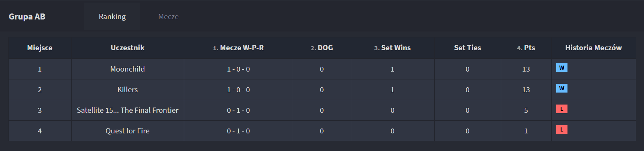Select the Killers team name
The width and height of the screenshot is (644, 151).
(x=128, y=90)
